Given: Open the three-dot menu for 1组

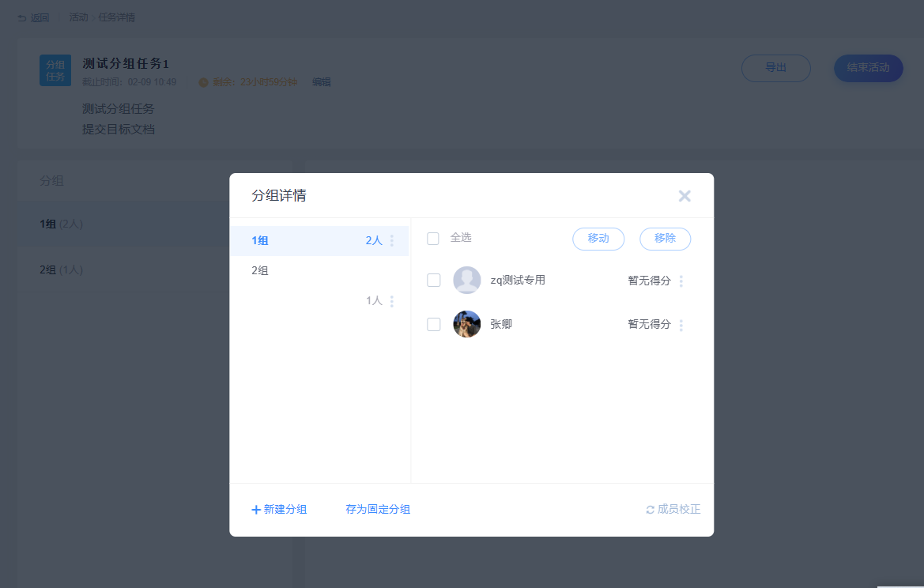Looking at the screenshot, I should pos(392,240).
